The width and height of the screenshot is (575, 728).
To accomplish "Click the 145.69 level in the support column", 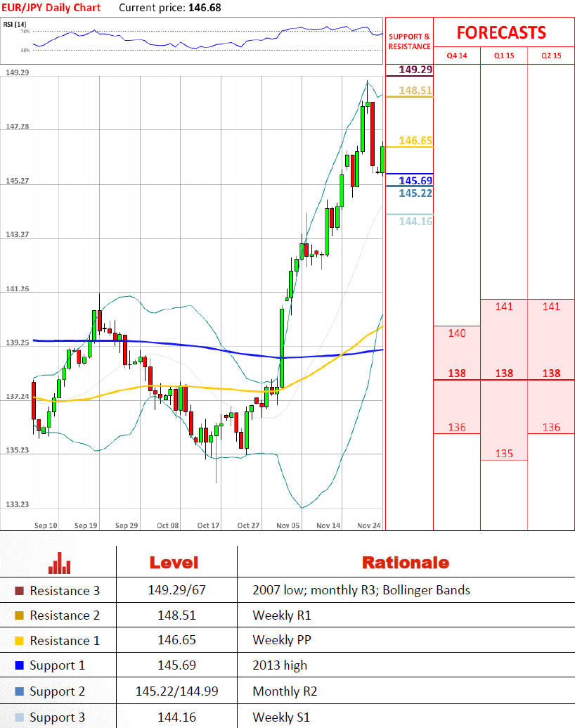I will (x=415, y=181).
